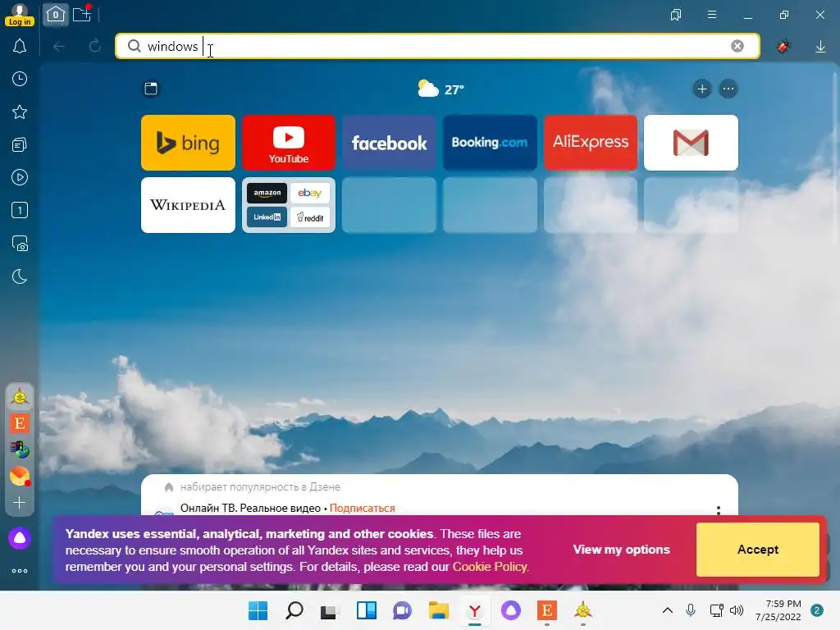Open the weather widget showing 27°
Image resolution: width=840 pixels, height=630 pixels.
click(441, 89)
